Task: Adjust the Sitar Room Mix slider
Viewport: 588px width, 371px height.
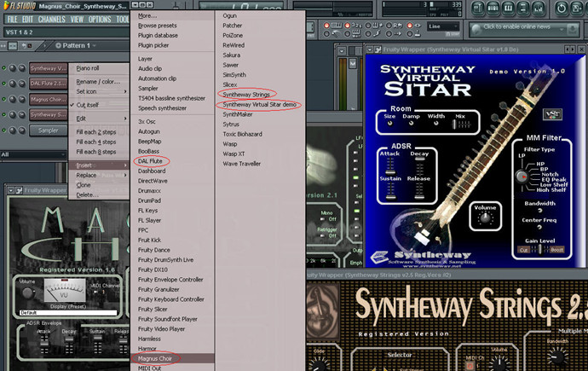Action: click(460, 125)
